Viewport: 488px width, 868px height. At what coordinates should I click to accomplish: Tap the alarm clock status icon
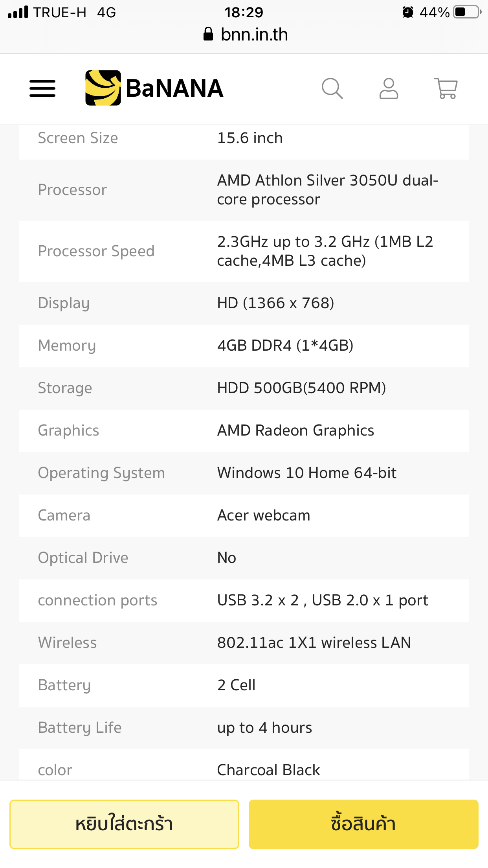click(408, 12)
